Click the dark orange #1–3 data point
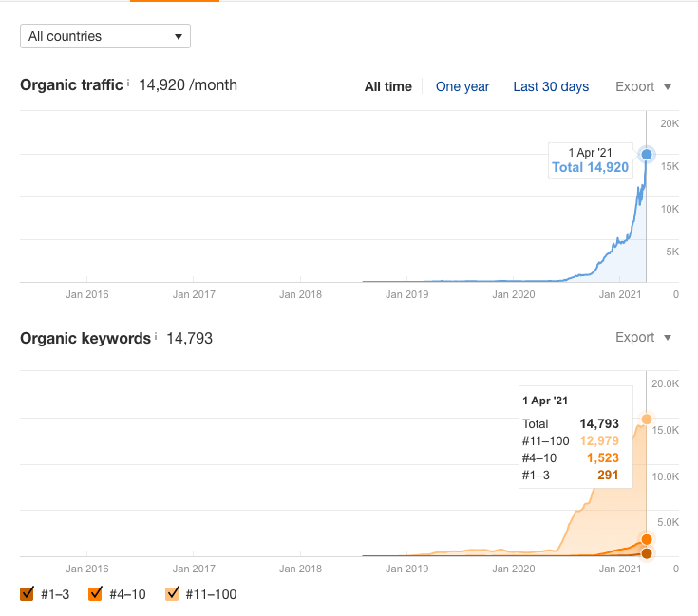This screenshot has height=616, width=698. click(x=647, y=553)
